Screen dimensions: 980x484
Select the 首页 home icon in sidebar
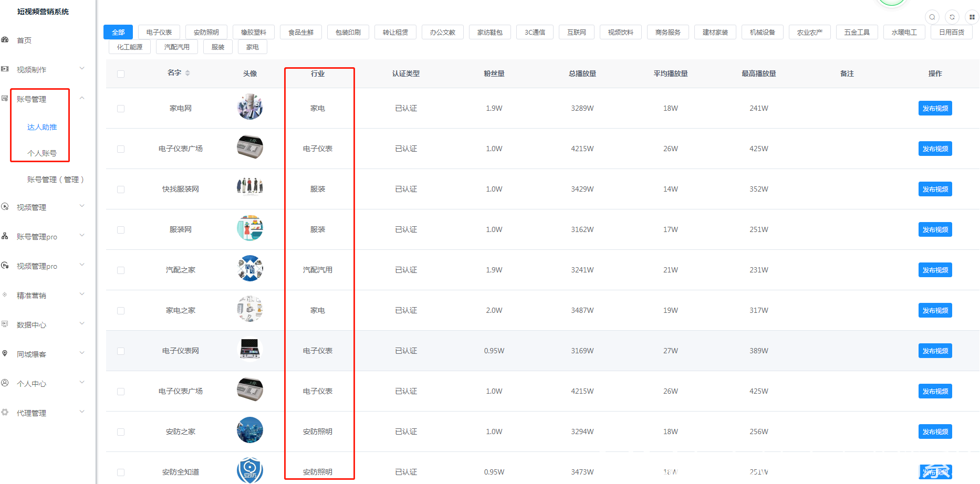click(x=5, y=39)
